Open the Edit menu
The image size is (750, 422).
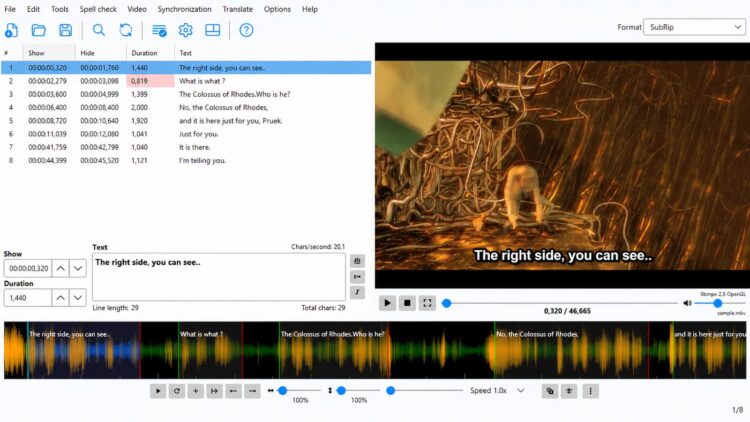[33, 9]
